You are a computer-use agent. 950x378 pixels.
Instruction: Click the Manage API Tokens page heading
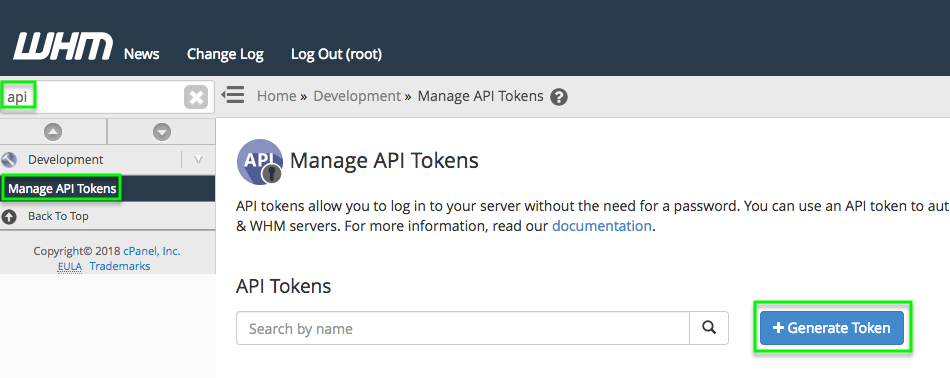pyautogui.click(x=384, y=161)
